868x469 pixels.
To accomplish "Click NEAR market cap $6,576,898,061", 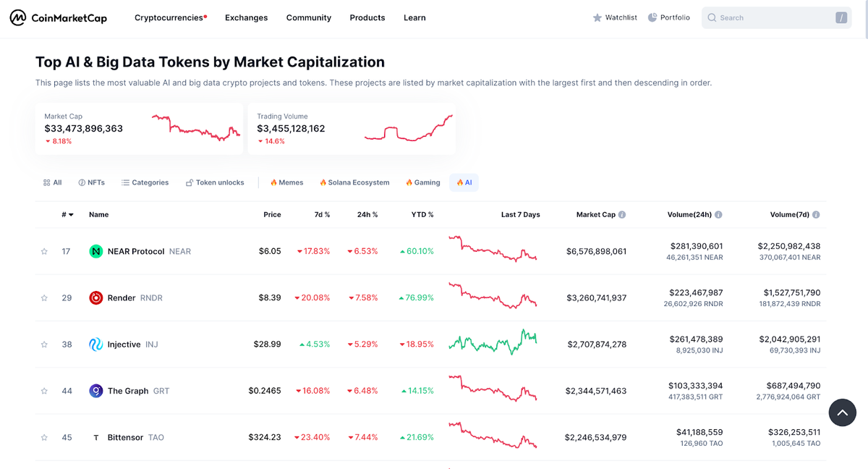I will click(597, 251).
